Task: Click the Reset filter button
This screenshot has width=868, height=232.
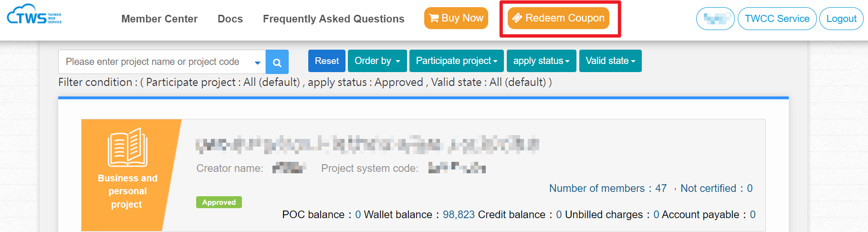Action: coord(327,61)
